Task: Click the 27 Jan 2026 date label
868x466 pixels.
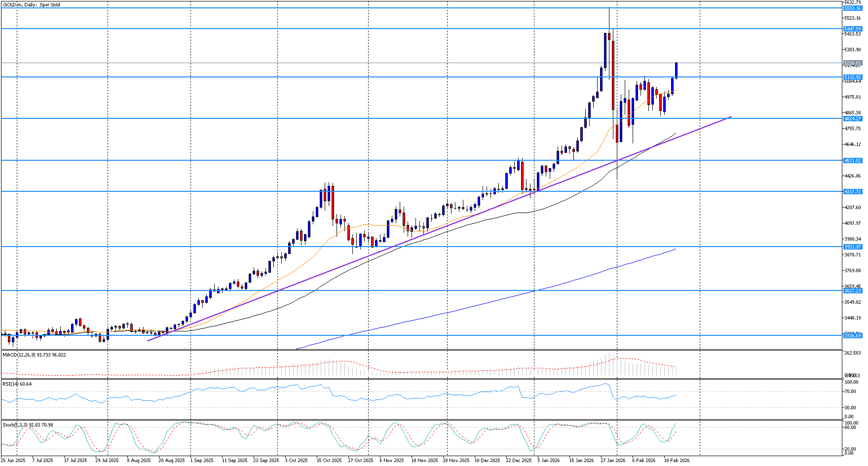Action: 612,461
